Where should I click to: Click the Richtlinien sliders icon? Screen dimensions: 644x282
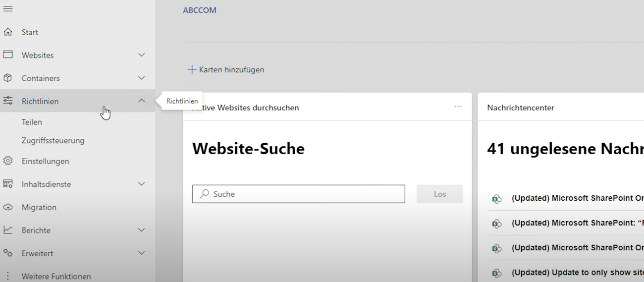(x=8, y=101)
